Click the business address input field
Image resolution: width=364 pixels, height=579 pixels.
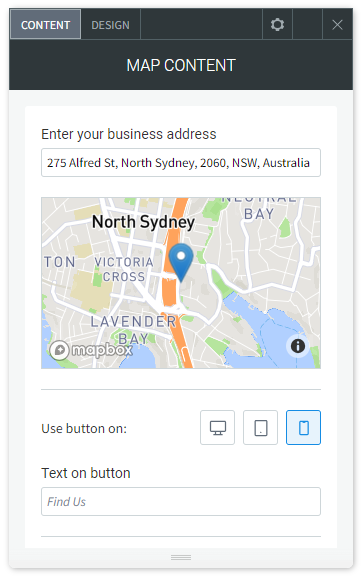(x=181, y=162)
